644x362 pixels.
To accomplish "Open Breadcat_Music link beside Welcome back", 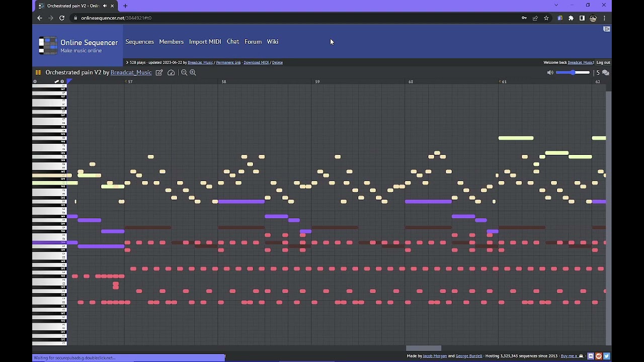I will point(581,62).
